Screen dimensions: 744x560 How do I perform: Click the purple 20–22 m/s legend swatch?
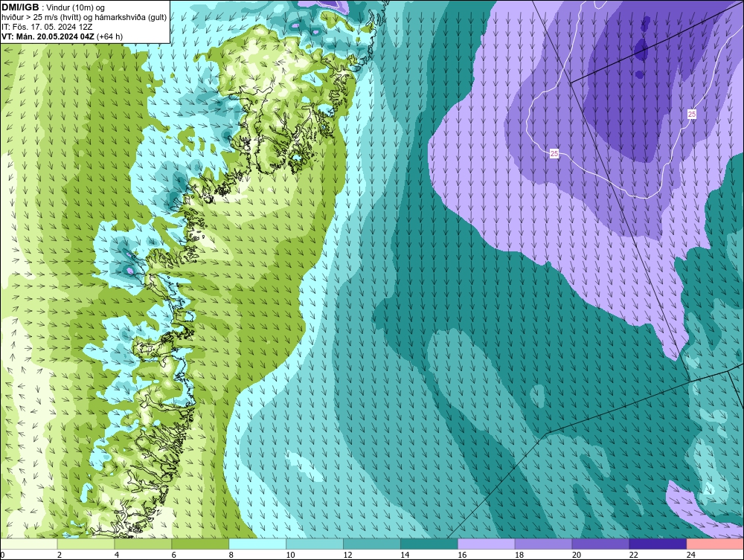[x=600, y=544]
